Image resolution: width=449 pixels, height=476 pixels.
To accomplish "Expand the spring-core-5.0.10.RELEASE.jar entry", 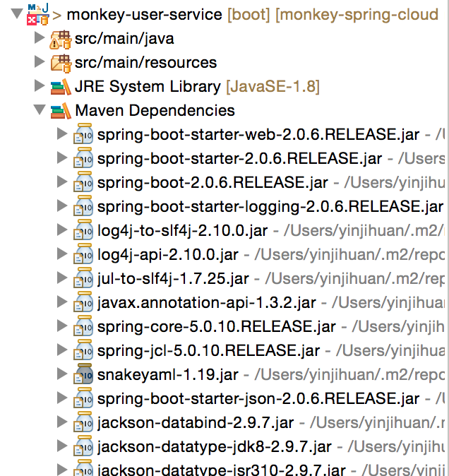I will pos(62,326).
